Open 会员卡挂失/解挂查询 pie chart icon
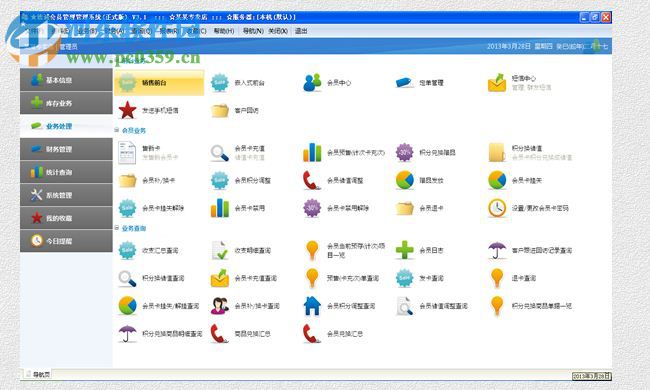 127,306
